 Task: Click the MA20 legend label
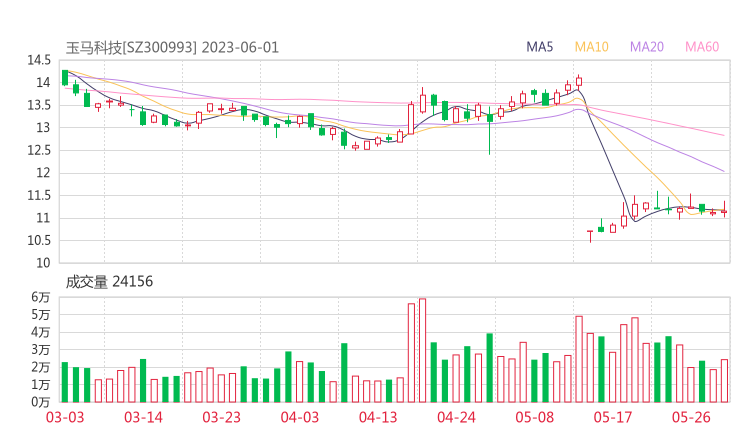pyautogui.click(x=647, y=47)
